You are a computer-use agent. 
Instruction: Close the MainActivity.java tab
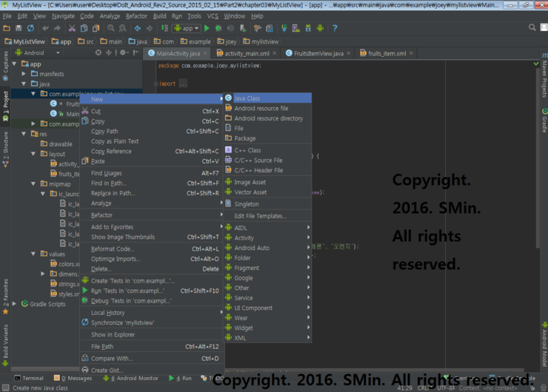tap(205, 53)
